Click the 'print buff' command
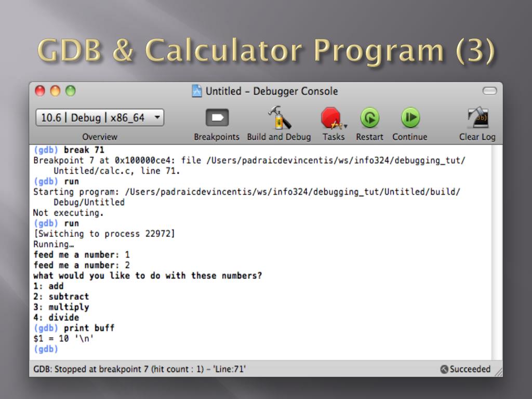Screen dimensions: 532x399 [x=89, y=328]
